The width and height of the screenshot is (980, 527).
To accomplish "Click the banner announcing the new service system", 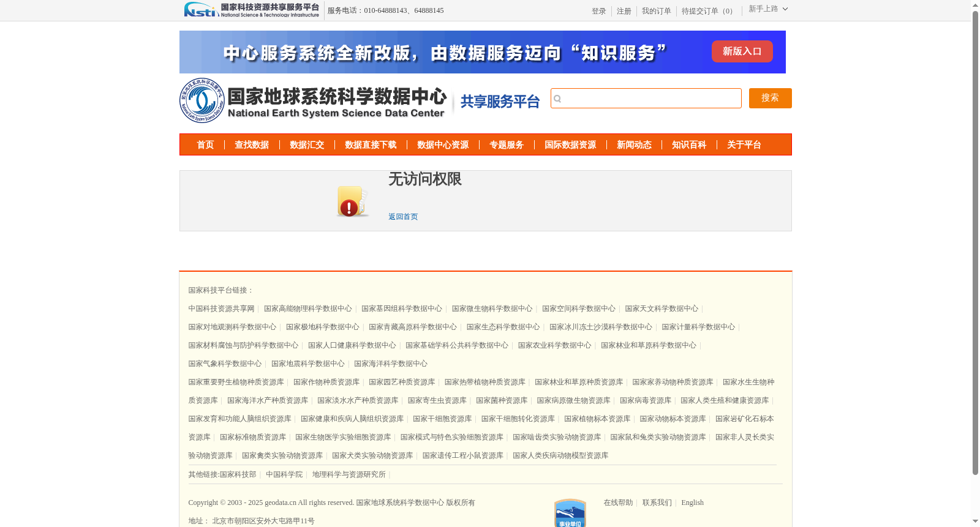I will pyautogui.click(x=483, y=52).
